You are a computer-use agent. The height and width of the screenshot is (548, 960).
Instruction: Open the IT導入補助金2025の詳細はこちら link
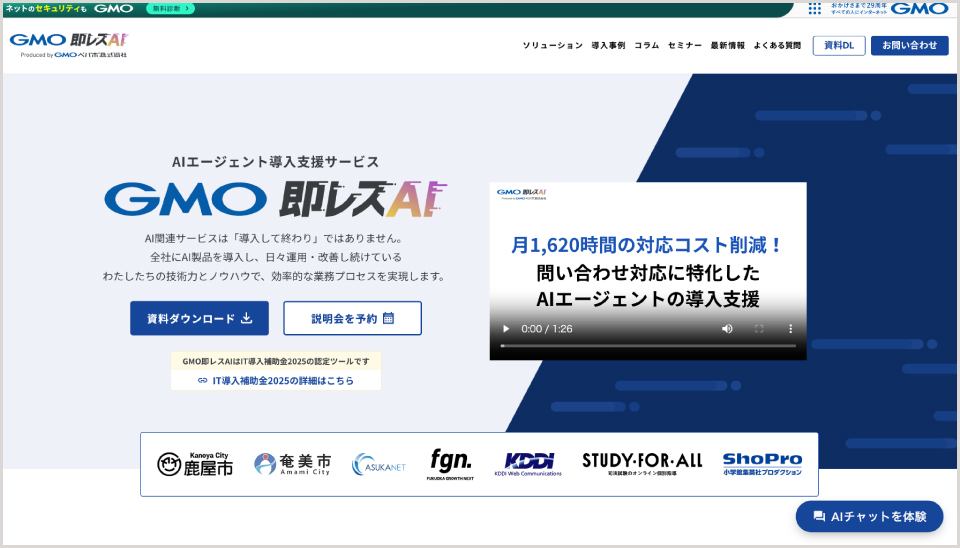coord(276,380)
